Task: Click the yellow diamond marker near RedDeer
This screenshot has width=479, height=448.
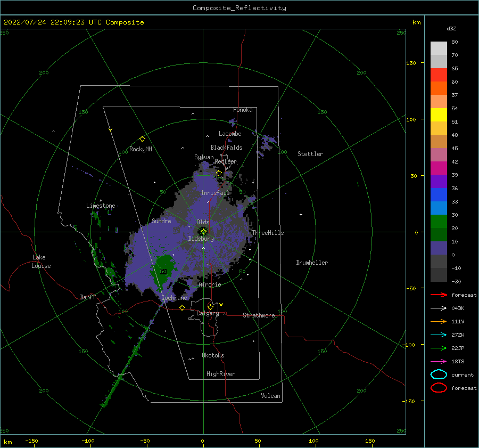Action: pyautogui.click(x=219, y=173)
